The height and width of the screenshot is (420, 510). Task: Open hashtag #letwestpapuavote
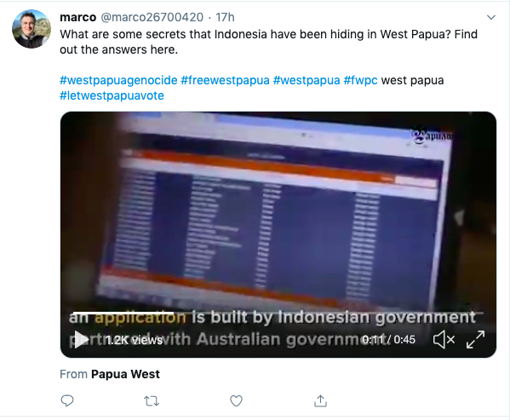pyautogui.click(x=112, y=95)
